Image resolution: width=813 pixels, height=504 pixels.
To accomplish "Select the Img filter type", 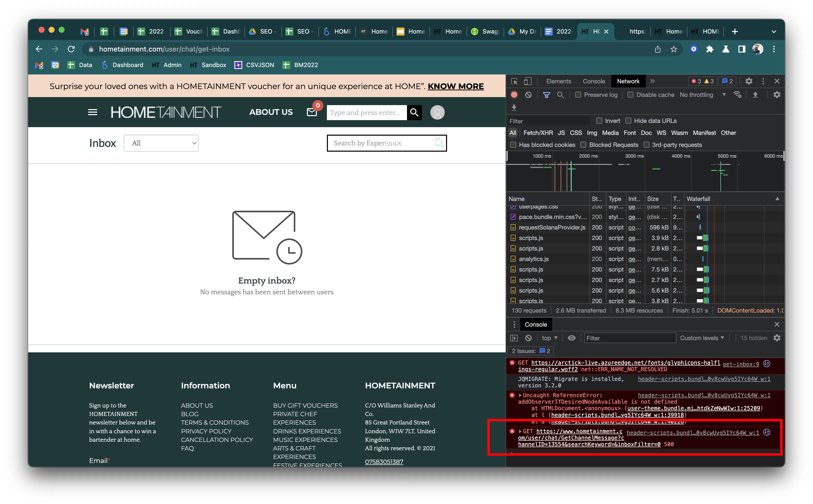I will tap(592, 133).
